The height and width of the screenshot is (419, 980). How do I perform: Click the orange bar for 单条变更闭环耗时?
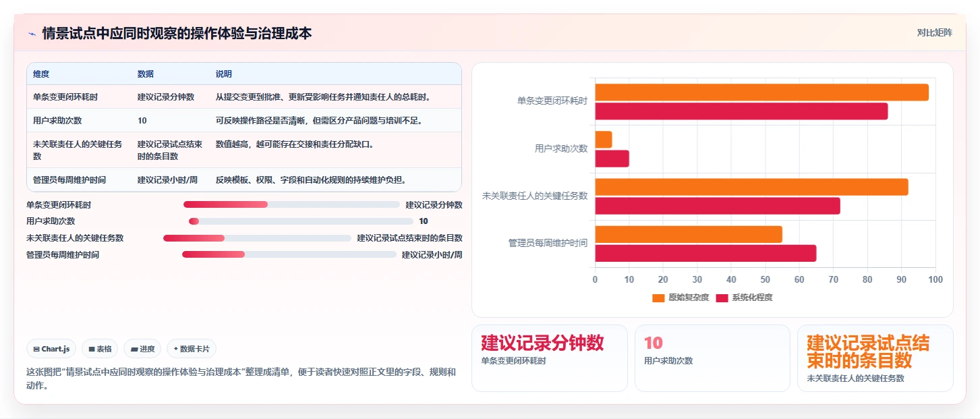[761, 92]
